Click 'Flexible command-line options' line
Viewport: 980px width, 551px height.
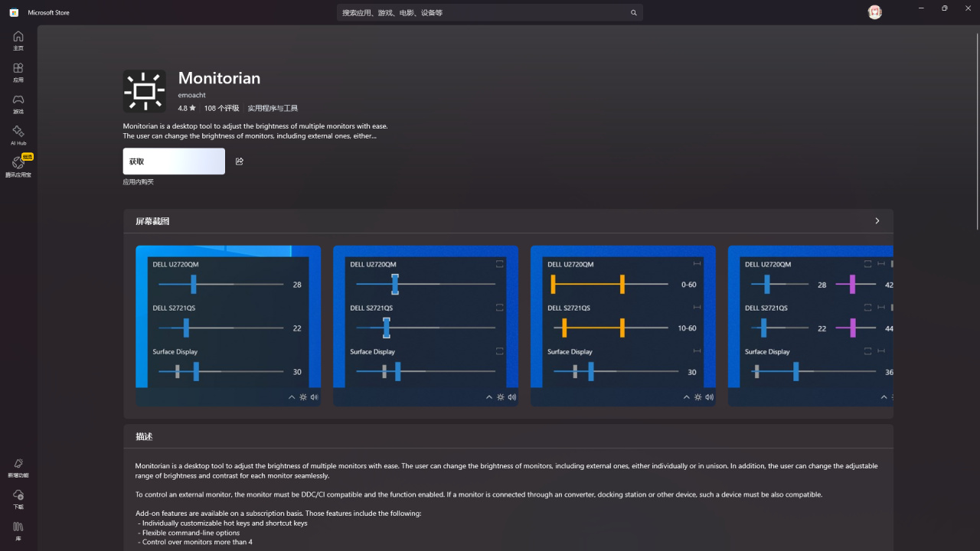click(189, 533)
